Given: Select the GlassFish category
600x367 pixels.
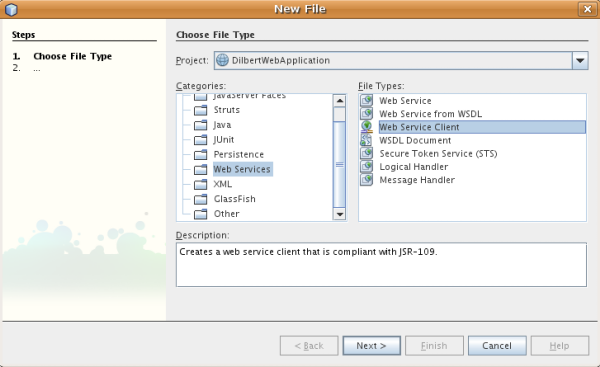Looking at the screenshot, I should (x=235, y=199).
